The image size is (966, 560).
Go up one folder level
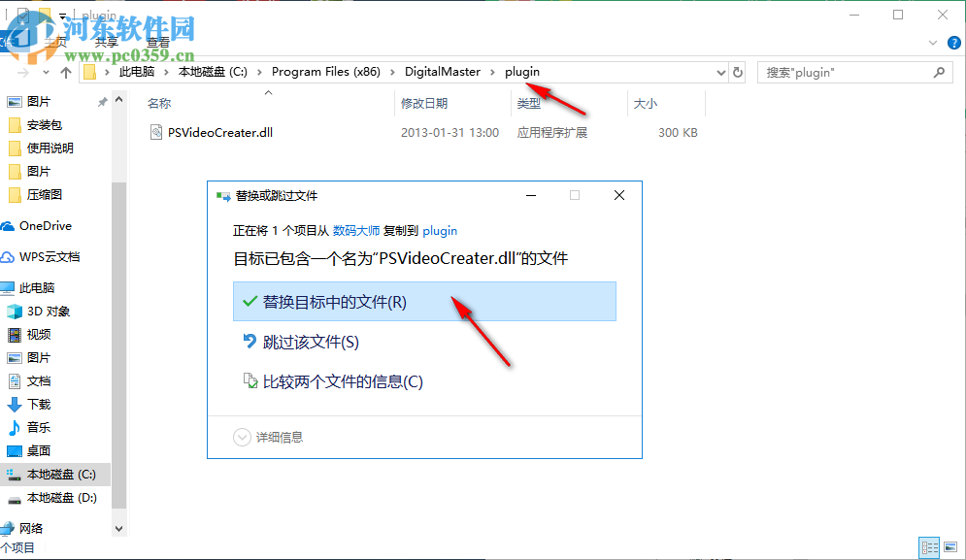(x=66, y=72)
